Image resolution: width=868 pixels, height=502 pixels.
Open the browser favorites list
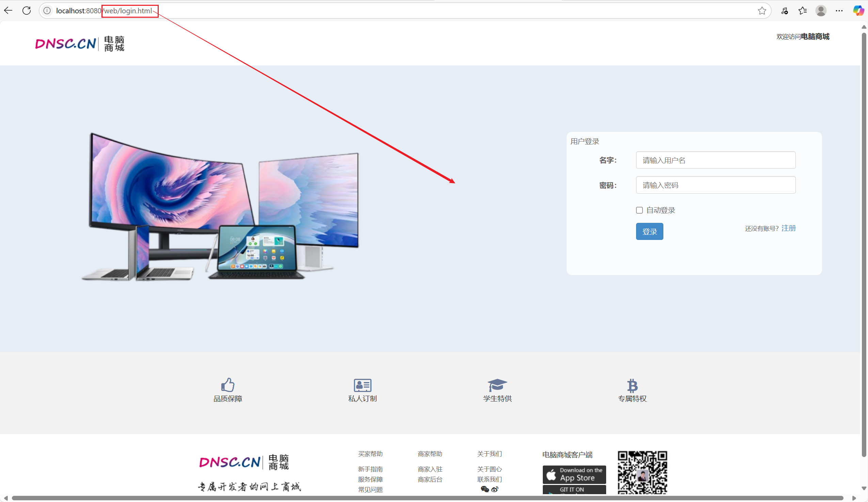click(803, 11)
